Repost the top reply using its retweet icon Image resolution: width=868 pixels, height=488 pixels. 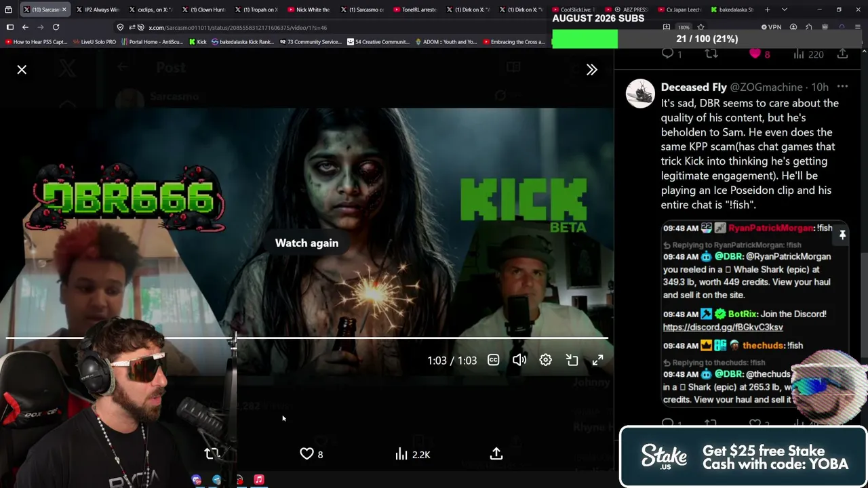pos(711,54)
